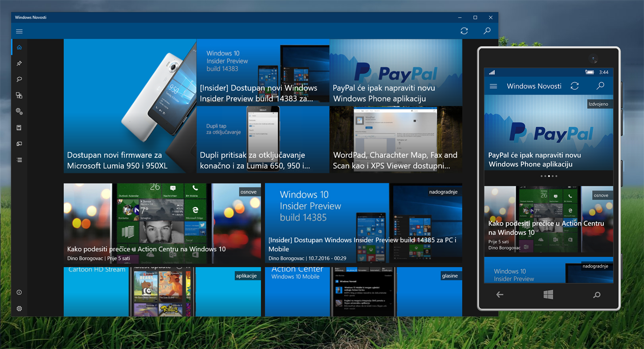Tap the 3:44 clock on the phone
Viewport: 644px width, 349px height.
coord(604,72)
